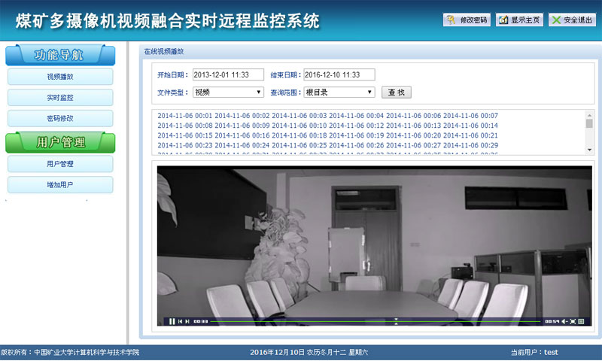Image resolution: width=602 pixels, height=364 pixels.
Task: Toggle fullscreen in video player
Action: (573, 321)
